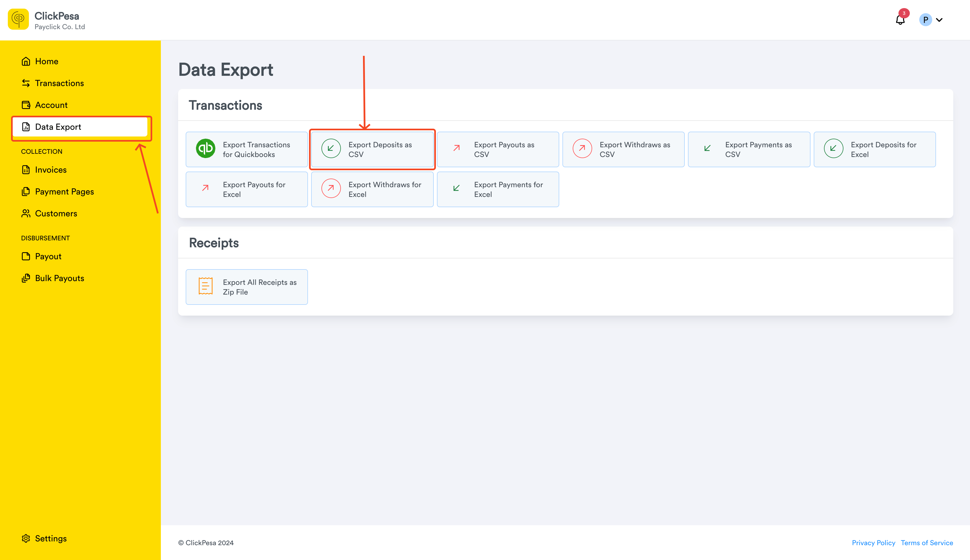The width and height of the screenshot is (970, 560).
Task: Click the Data Export file icon
Action: 26,127
